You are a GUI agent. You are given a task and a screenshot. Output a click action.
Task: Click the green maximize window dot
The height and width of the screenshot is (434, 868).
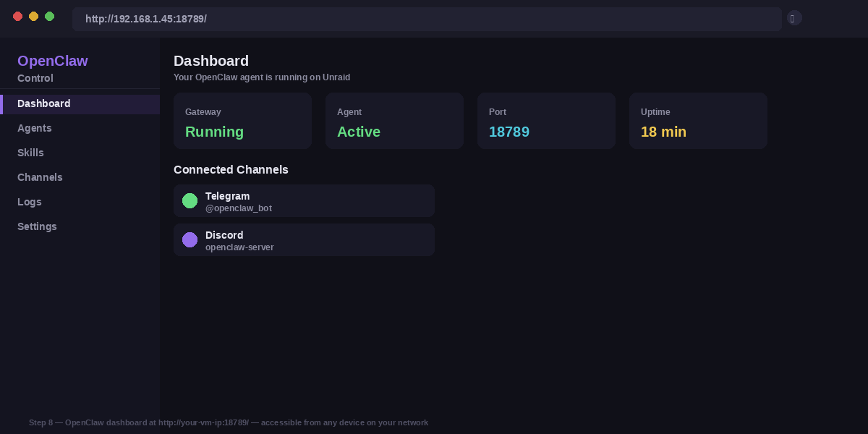click(x=50, y=17)
